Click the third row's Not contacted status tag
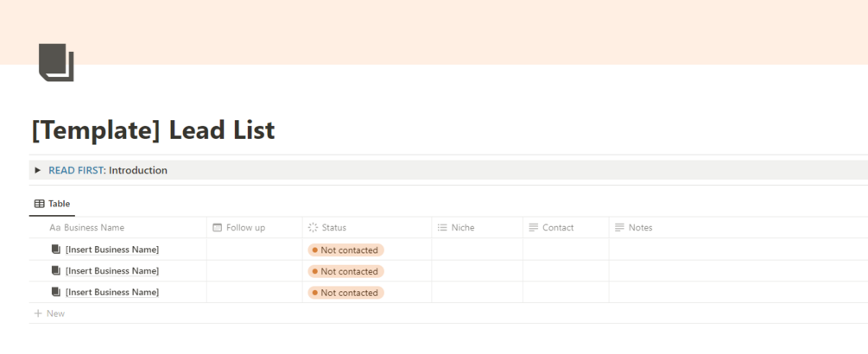The width and height of the screenshot is (868, 354). point(345,293)
